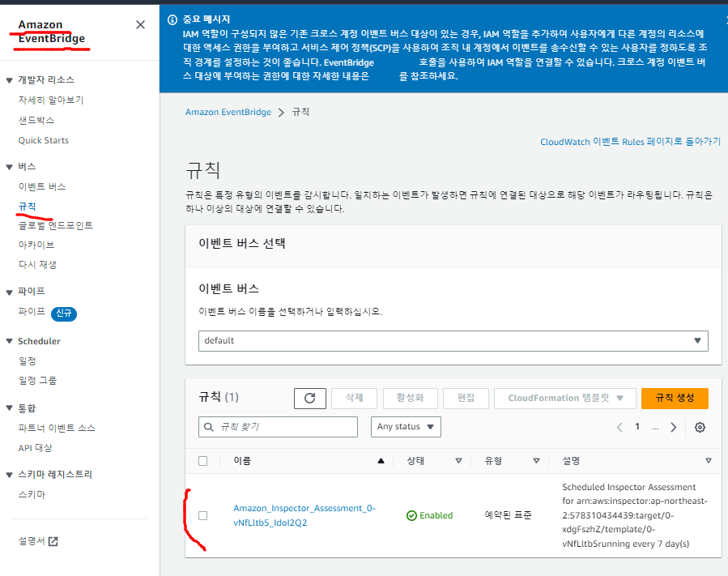Click the 삭제 button
The height and width of the screenshot is (576, 728).
coord(354,399)
